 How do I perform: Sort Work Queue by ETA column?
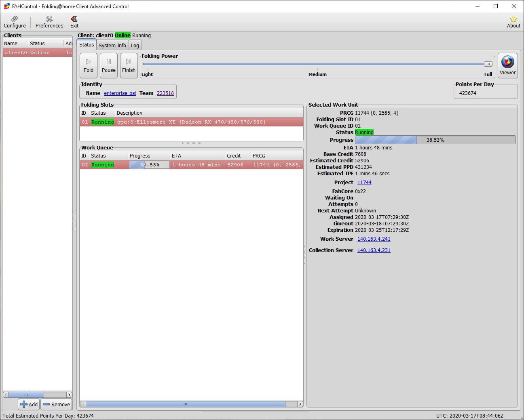pos(197,156)
